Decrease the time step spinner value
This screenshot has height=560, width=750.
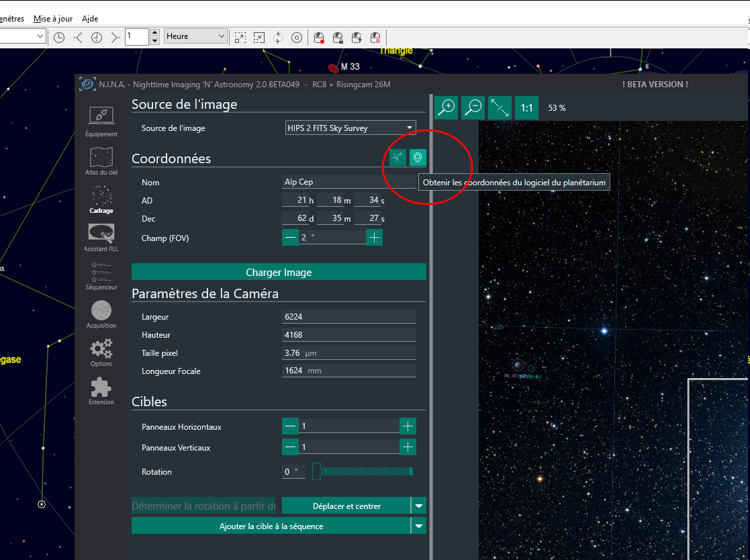pyautogui.click(x=154, y=41)
